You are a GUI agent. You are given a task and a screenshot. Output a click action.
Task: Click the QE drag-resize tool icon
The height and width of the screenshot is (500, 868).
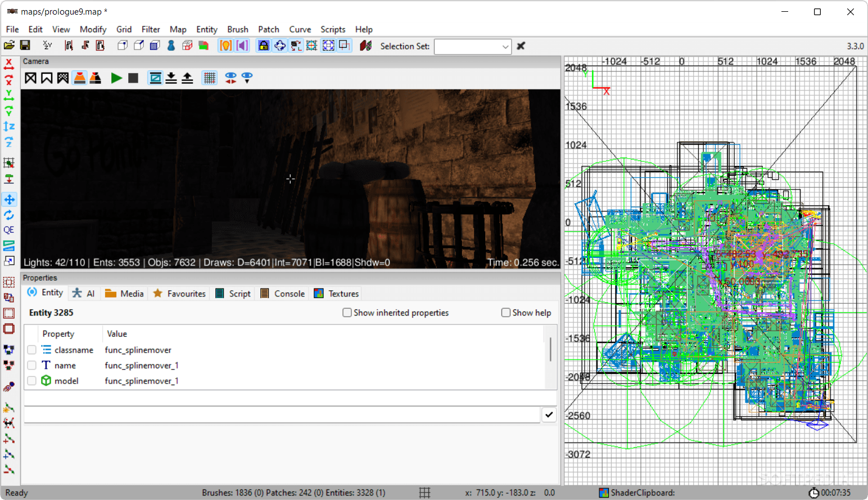pos(9,230)
